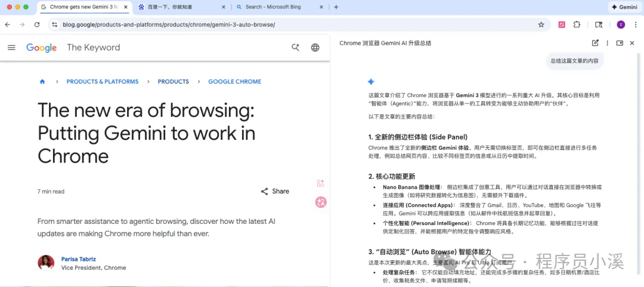This screenshot has width=644, height=287.
Task: Click the pink round translate floating button
Action: coord(321,202)
